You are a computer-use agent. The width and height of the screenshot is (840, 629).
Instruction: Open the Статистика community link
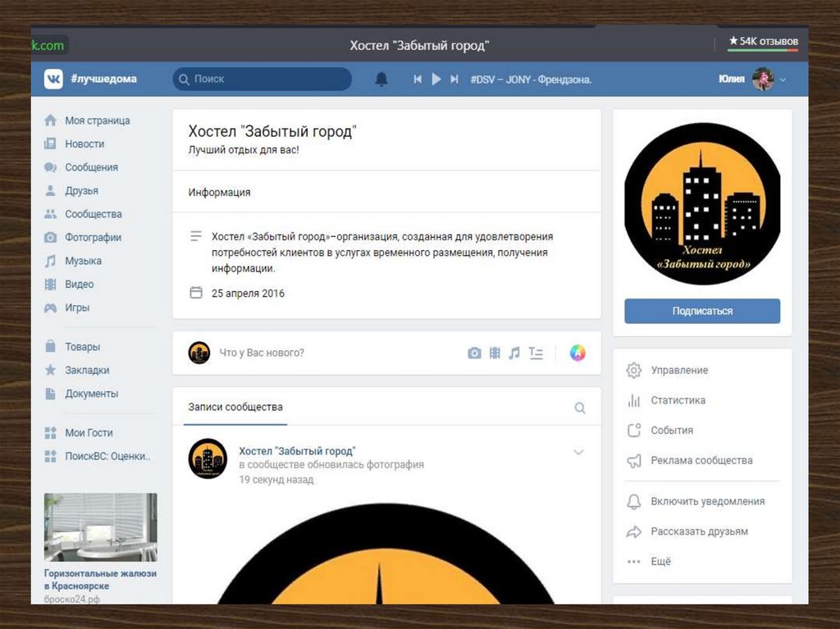tap(678, 400)
